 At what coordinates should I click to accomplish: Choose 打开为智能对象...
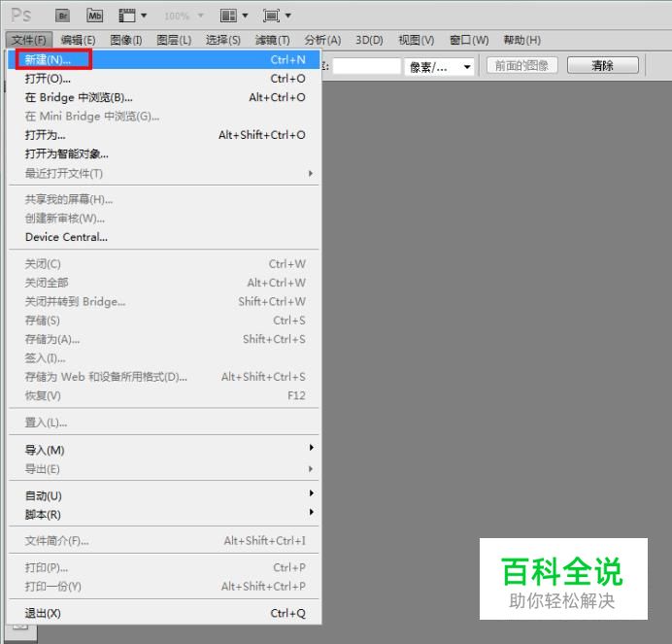tap(164, 153)
